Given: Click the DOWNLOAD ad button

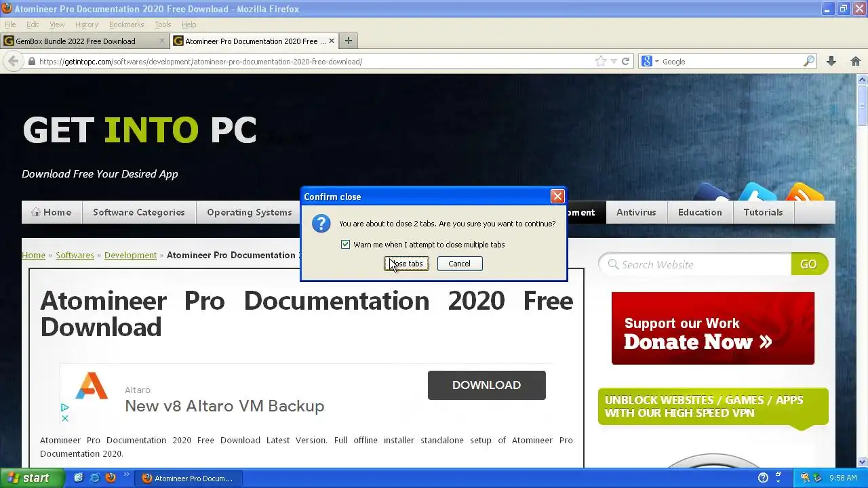Looking at the screenshot, I should pos(486,385).
